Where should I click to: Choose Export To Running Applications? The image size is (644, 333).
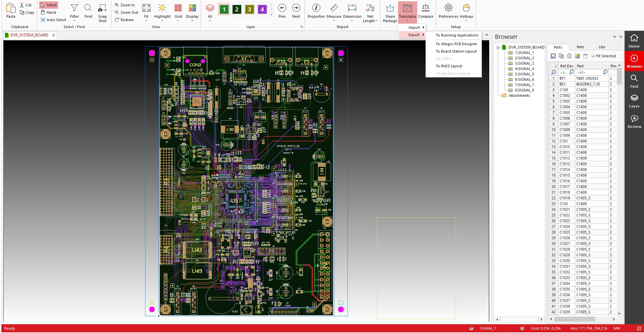457,35
